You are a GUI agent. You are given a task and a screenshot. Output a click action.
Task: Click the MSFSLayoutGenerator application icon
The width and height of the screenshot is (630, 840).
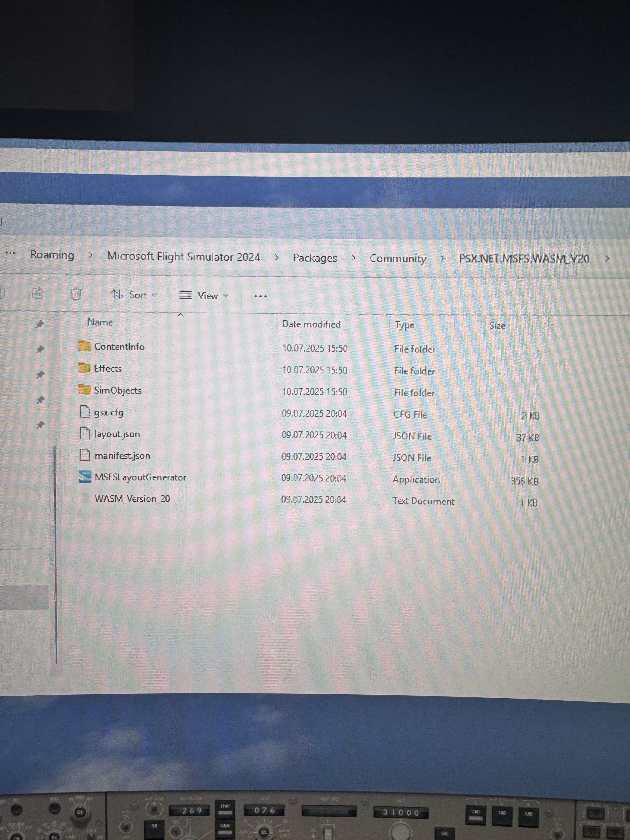click(85, 477)
